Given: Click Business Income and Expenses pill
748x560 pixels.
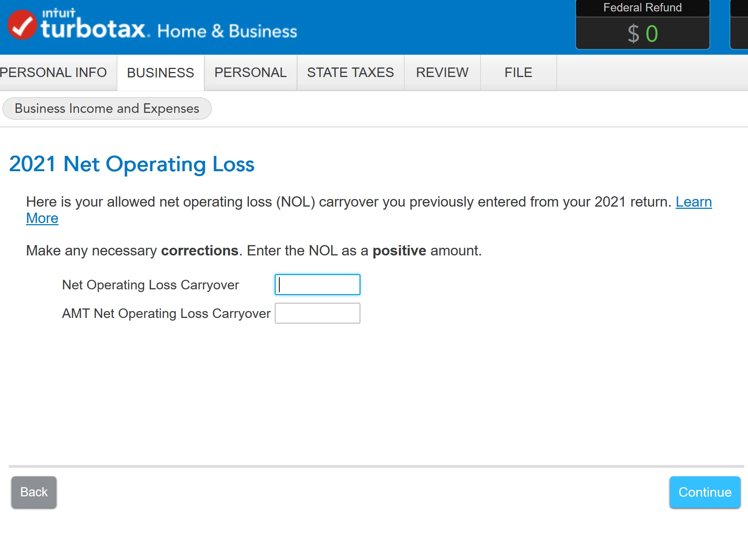Looking at the screenshot, I should [x=107, y=109].
